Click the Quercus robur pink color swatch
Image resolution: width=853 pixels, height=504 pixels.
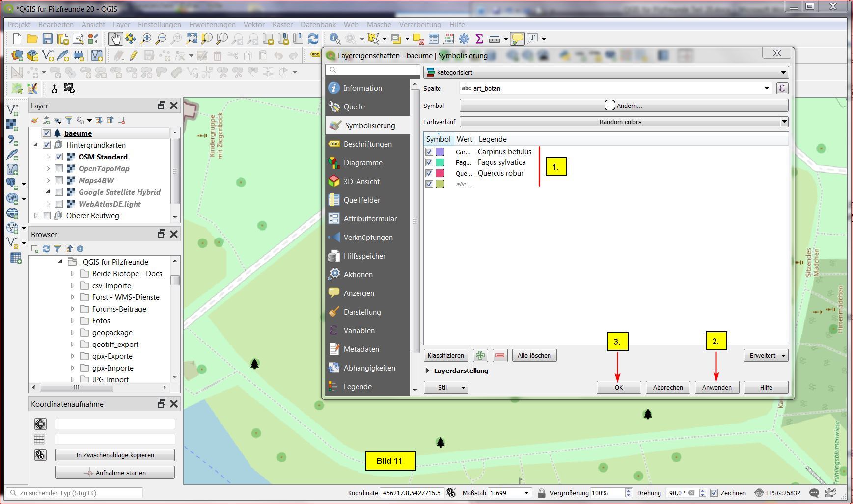[x=440, y=173]
